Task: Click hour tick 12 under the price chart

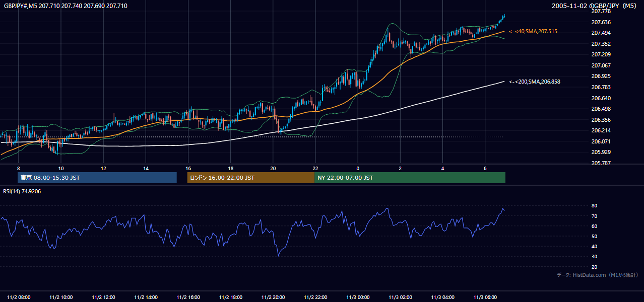Action: (x=103, y=168)
